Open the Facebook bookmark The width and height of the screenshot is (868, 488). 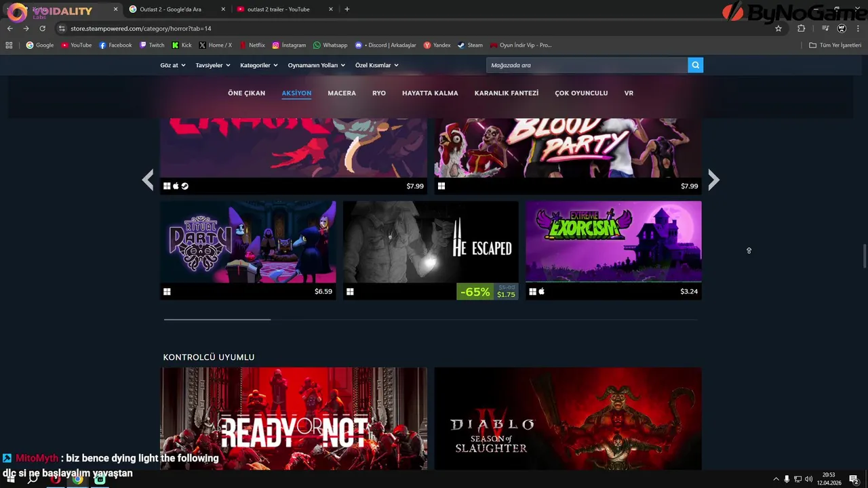tap(115, 45)
